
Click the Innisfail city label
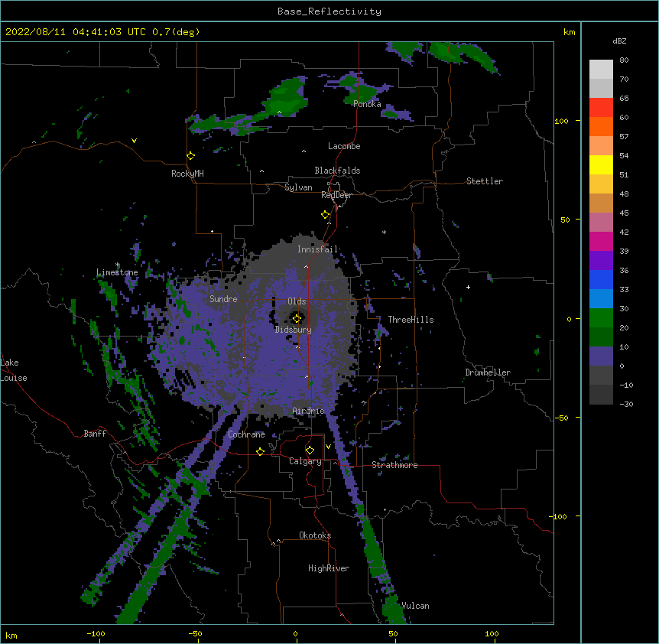click(317, 249)
